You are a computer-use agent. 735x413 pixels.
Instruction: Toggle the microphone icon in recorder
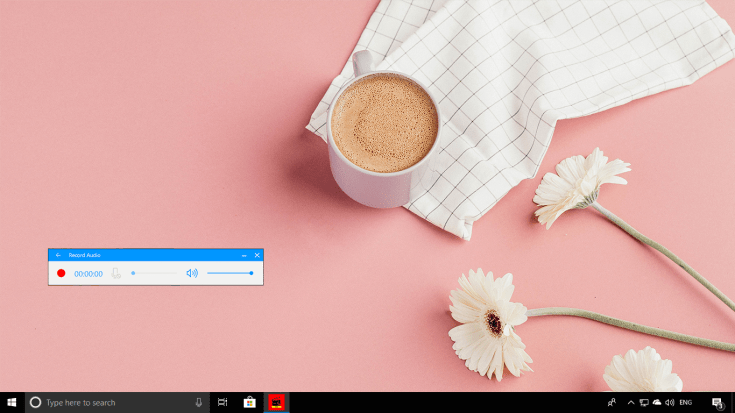pyautogui.click(x=116, y=273)
